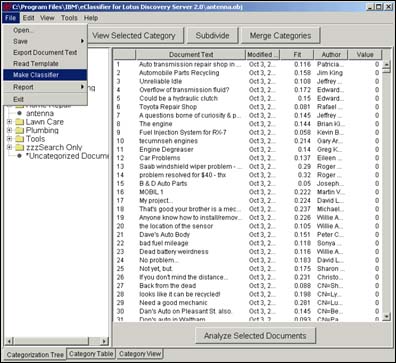Viewport: 396px width, 363px height.
Task: Choose Make Classifier from File menu
Action: [x=45, y=75]
